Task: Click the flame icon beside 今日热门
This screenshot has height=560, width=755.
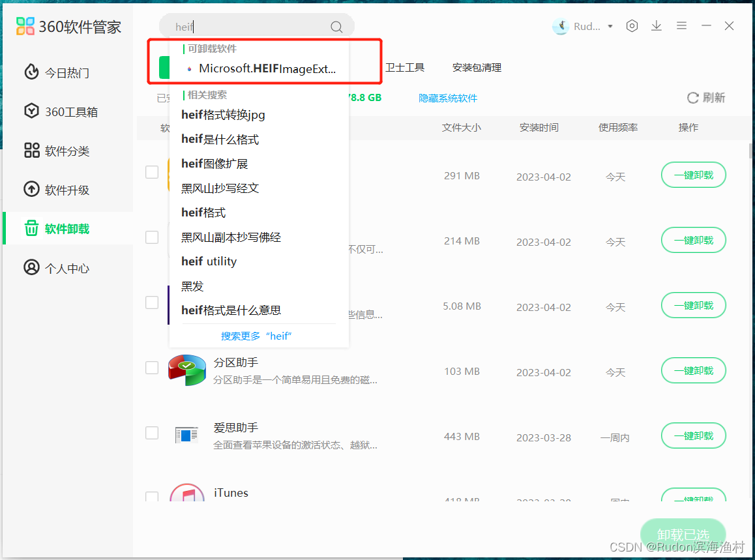Action: pyautogui.click(x=31, y=72)
